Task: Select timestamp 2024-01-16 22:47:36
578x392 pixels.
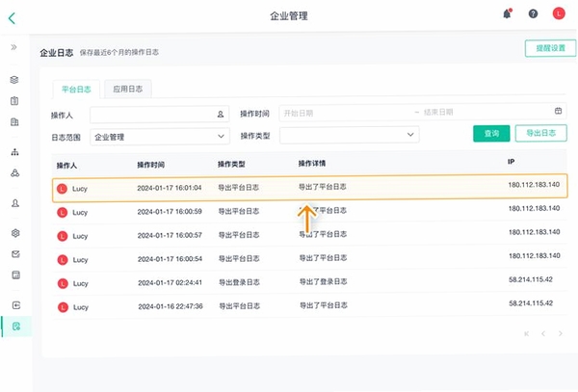Action: [171, 306]
